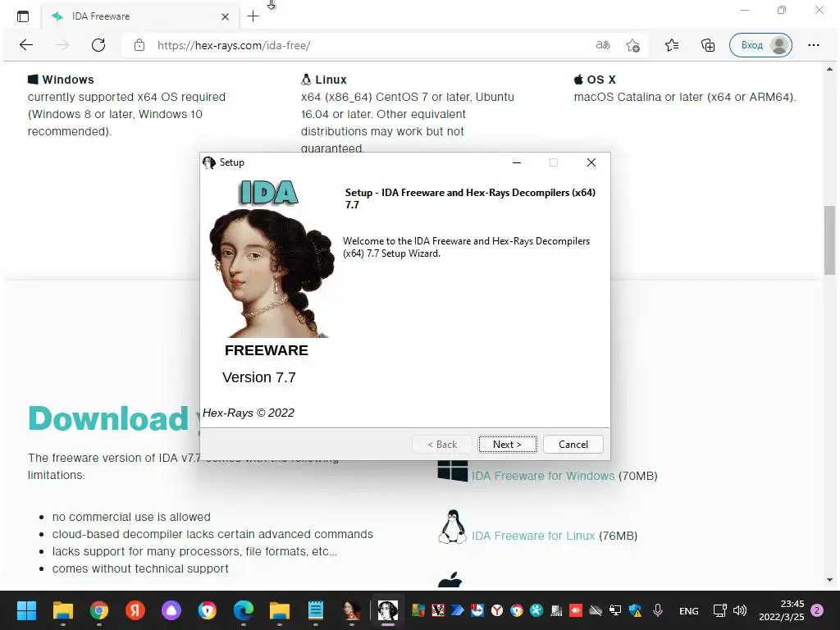The height and width of the screenshot is (630, 840).
Task: View site information lock icon
Action: tap(139, 45)
